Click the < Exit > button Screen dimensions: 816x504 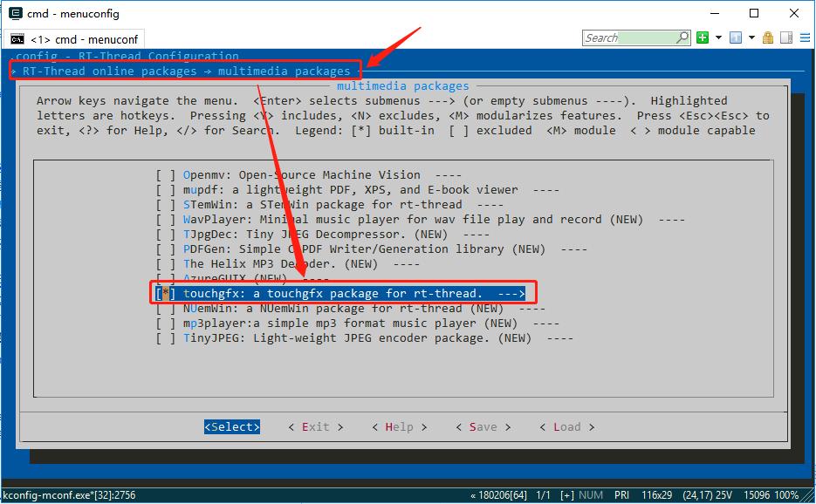click(315, 427)
